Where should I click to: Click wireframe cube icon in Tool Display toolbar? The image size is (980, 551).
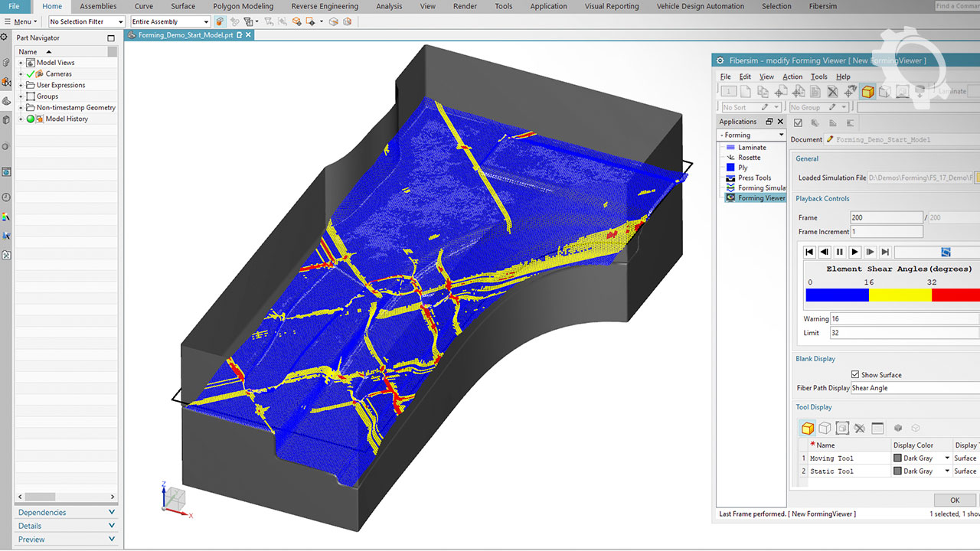click(825, 429)
